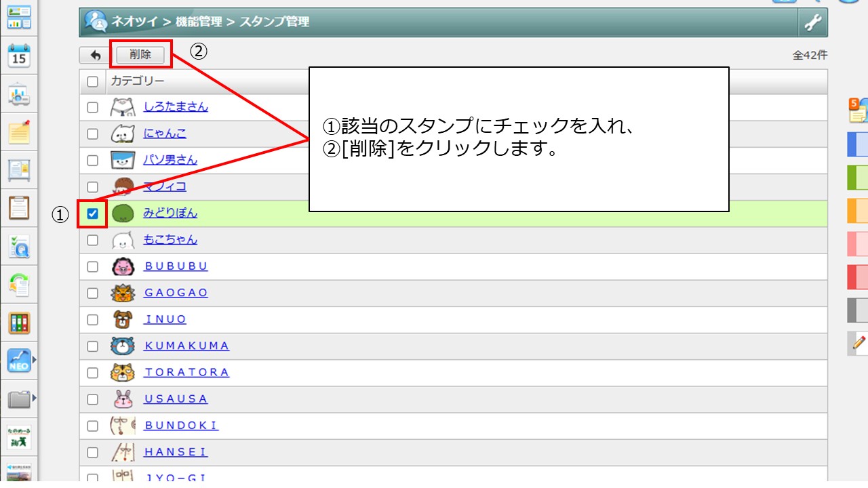Check the もこちゃん checkbox

(93, 240)
